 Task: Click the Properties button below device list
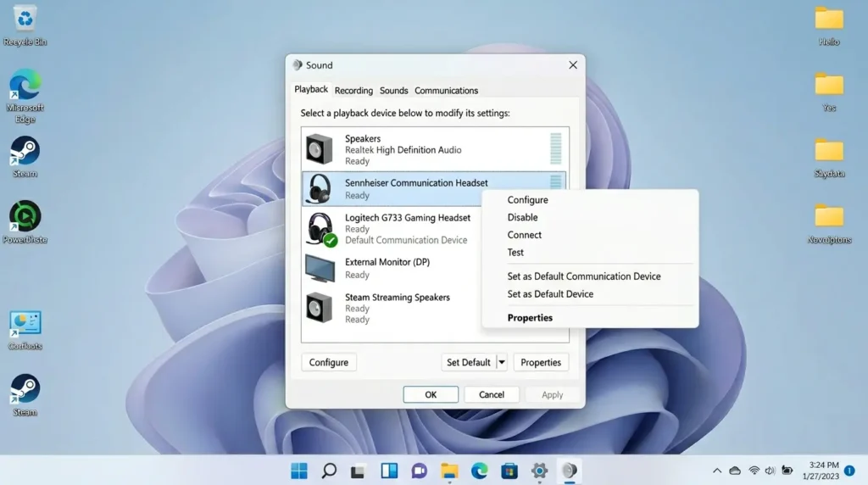[x=541, y=362]
